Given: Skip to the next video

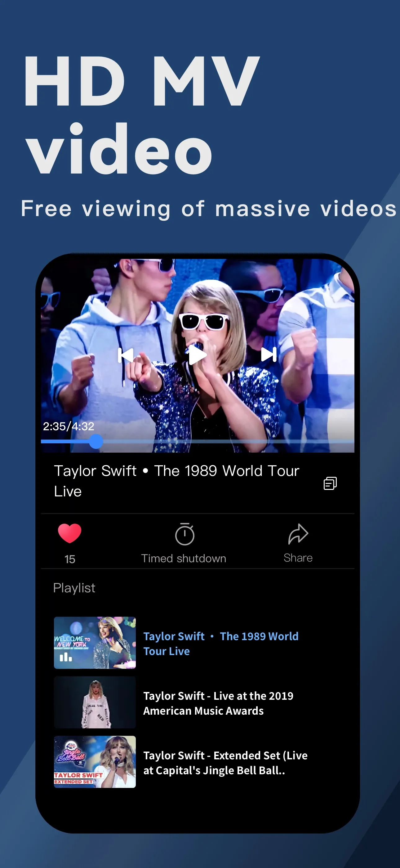Looking at the screenshot, I should (269, 355).
